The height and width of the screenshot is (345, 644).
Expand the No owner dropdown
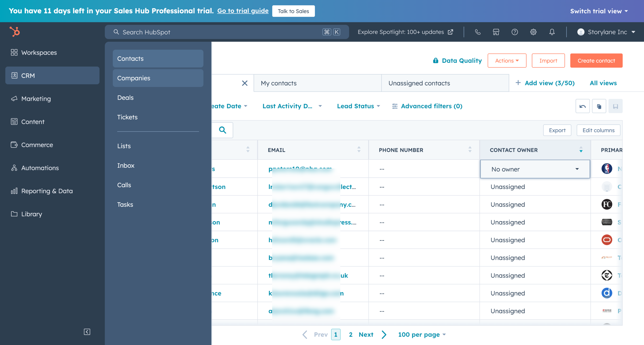(x=577, y=169)
